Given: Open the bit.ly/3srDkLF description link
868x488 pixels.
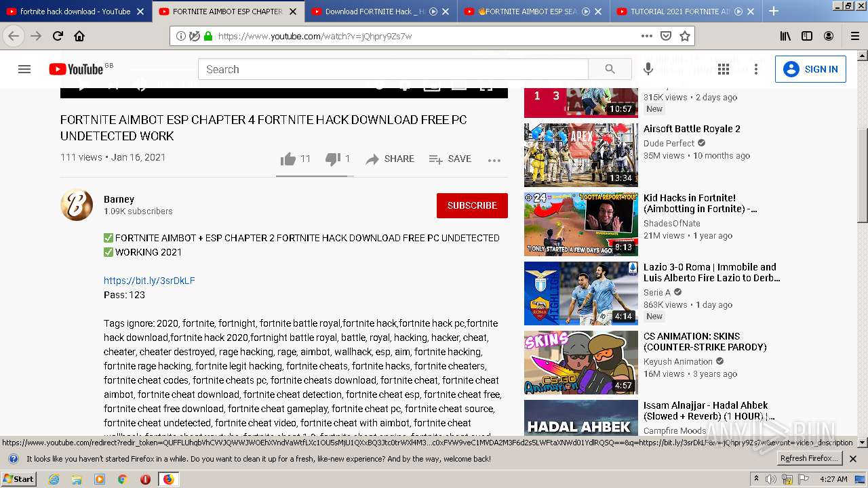Looking at the screenshot, I should (x=149, y=281).
